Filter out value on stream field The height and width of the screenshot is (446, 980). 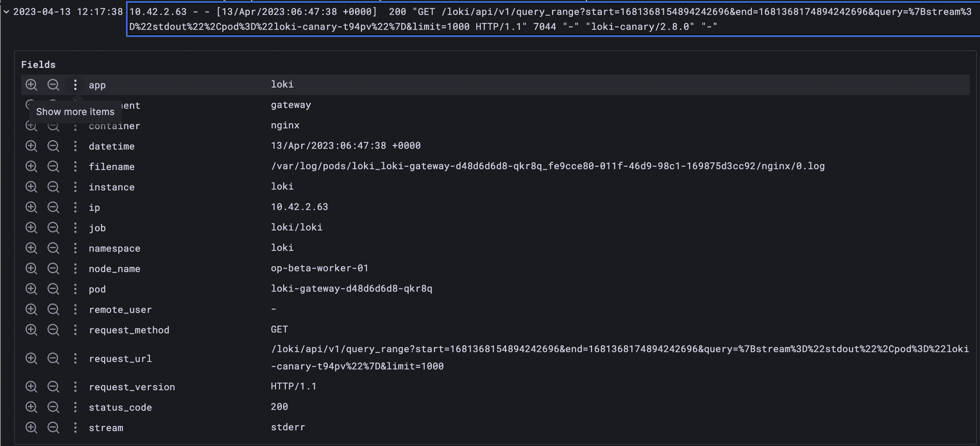pos(53,428)
